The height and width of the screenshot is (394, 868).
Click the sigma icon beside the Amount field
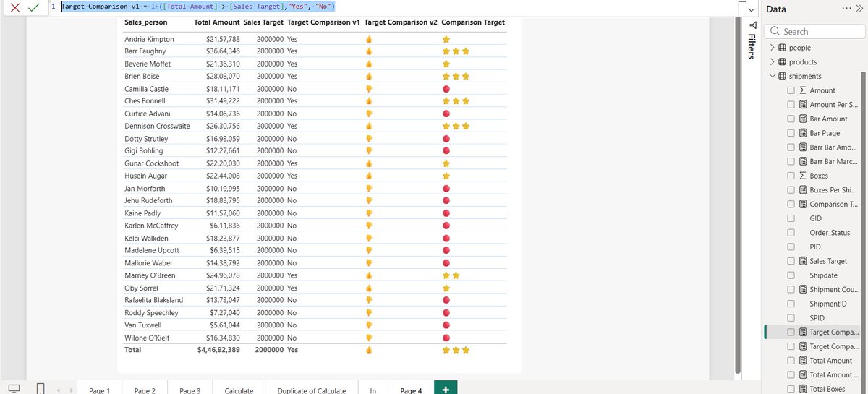coord(803,90)
